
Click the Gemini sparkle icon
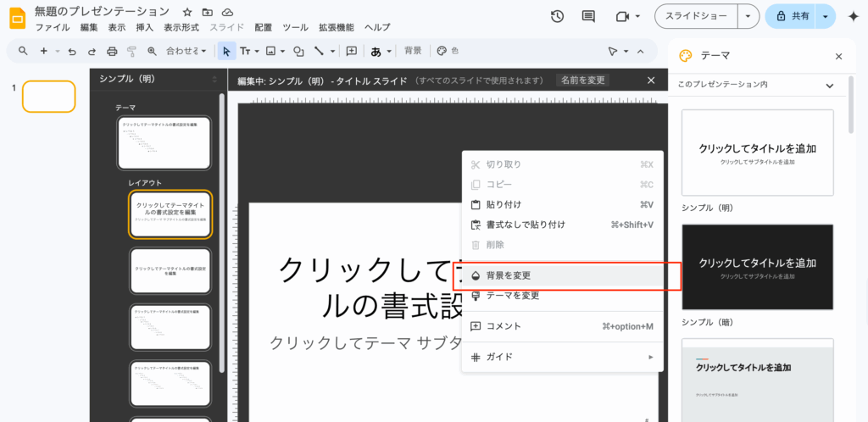tap(852, 16)
